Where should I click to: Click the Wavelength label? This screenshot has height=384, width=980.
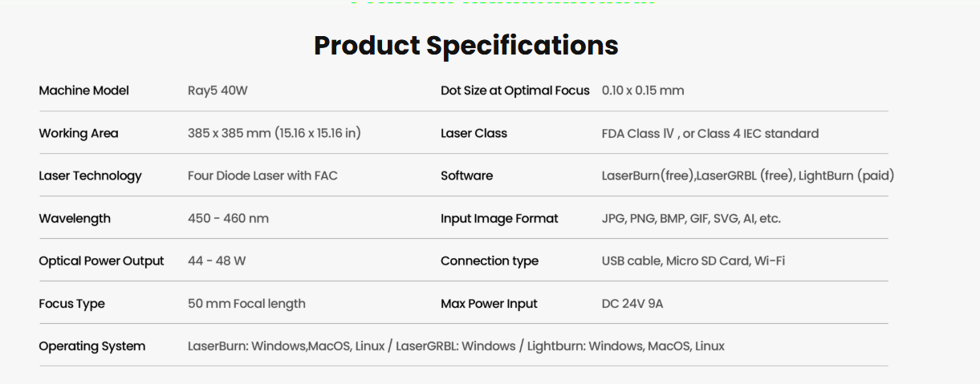75,218
